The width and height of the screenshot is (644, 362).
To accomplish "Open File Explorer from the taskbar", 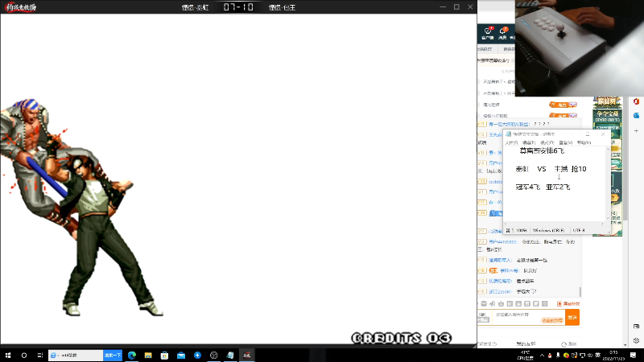I will tap(148, 356).
